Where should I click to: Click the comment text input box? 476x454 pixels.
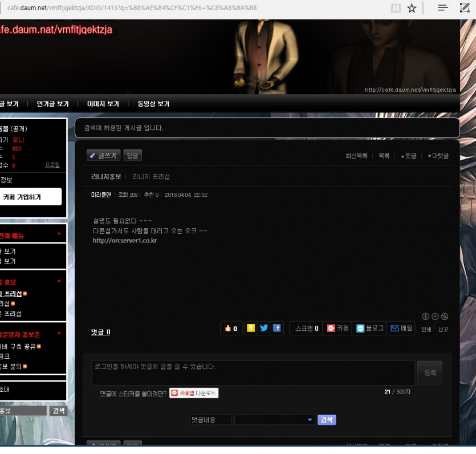coord(253,372)
